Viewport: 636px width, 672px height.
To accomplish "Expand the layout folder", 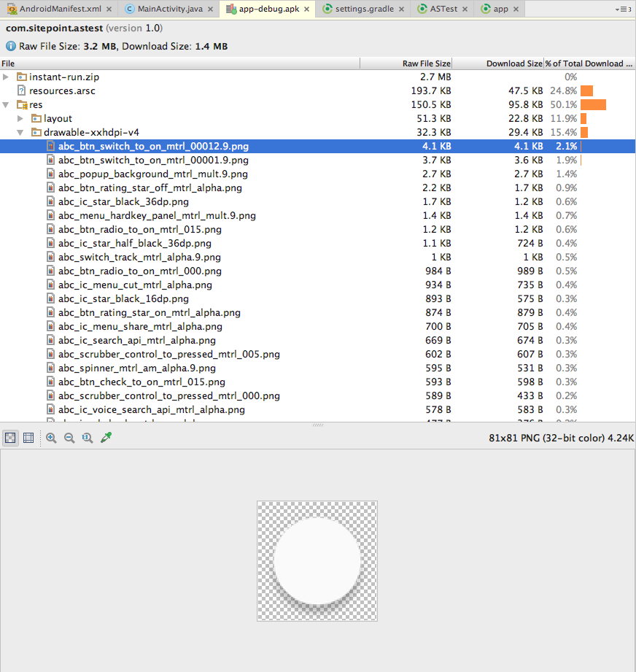I will pyautogui.click(x=20, y=118).
